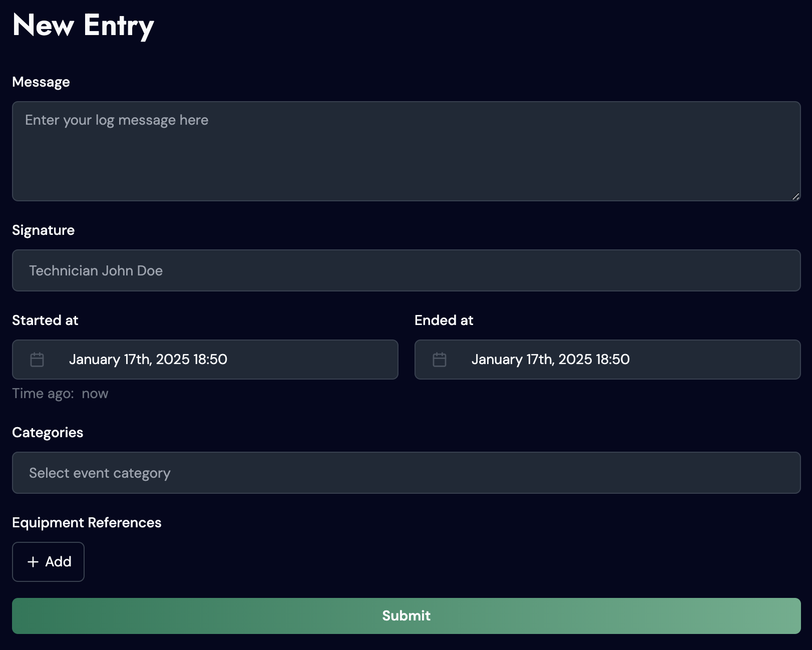
Task: Click the Message field label
Action: point(41,82)
